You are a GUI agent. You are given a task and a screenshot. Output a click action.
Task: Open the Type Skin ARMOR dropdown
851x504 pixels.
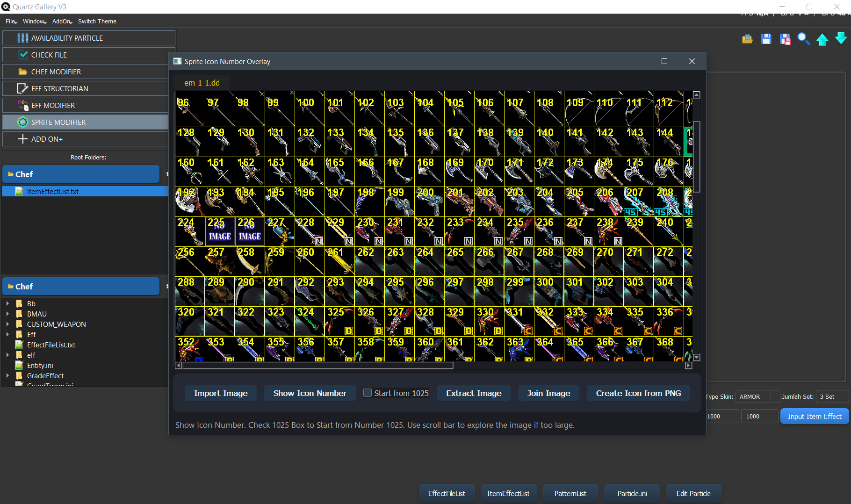pos(757,396)
